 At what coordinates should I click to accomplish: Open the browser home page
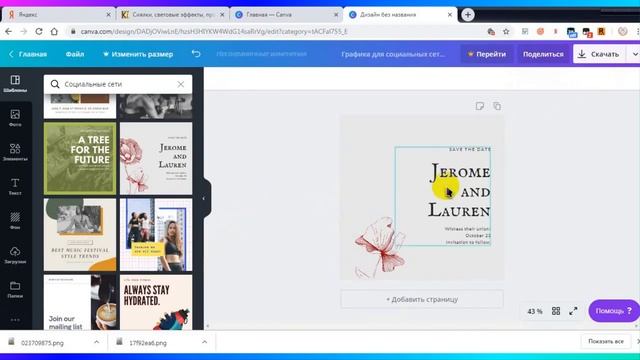54,31
